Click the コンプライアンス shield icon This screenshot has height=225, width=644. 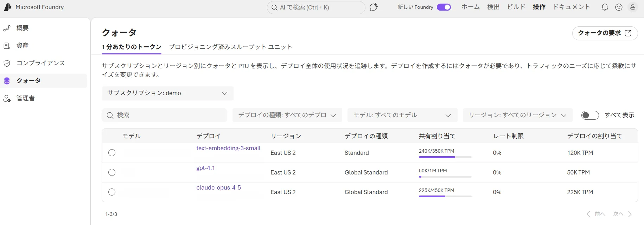click(7, 63)
